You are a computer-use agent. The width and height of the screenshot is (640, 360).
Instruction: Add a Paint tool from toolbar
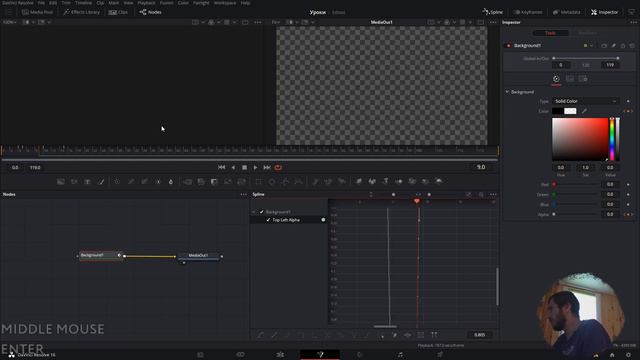[101, 182]
